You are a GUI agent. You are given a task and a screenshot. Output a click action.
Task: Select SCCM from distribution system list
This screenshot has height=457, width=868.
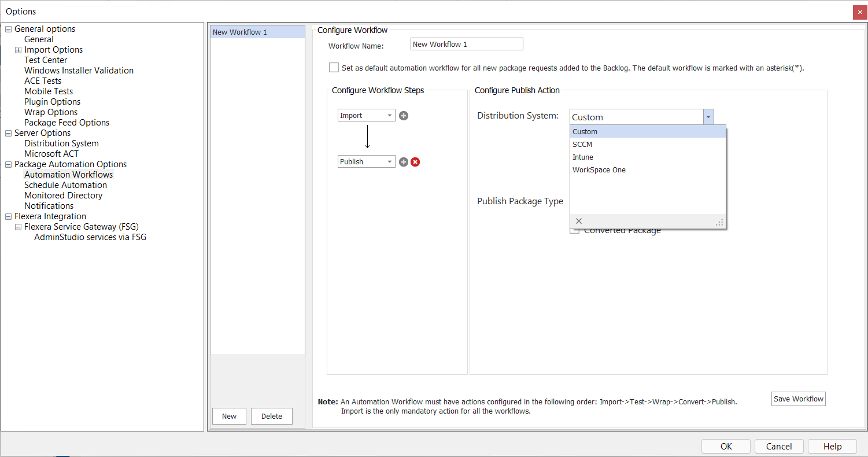pos(582,145)
